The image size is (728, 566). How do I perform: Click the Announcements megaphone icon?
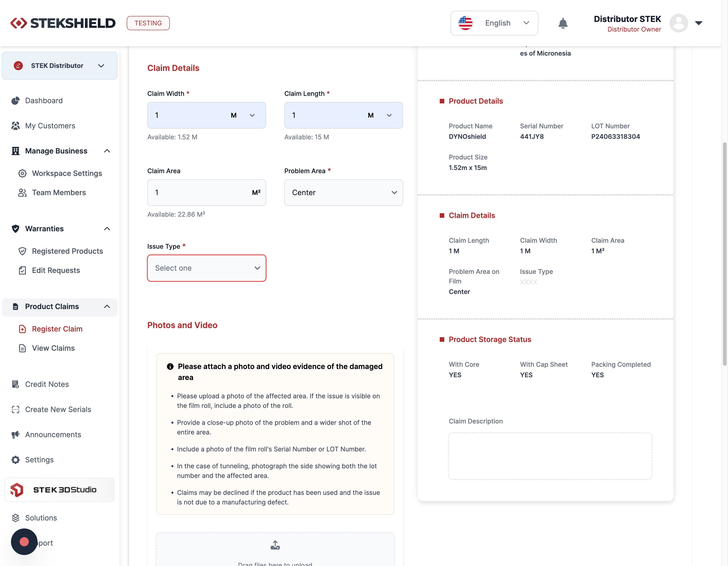15,435
